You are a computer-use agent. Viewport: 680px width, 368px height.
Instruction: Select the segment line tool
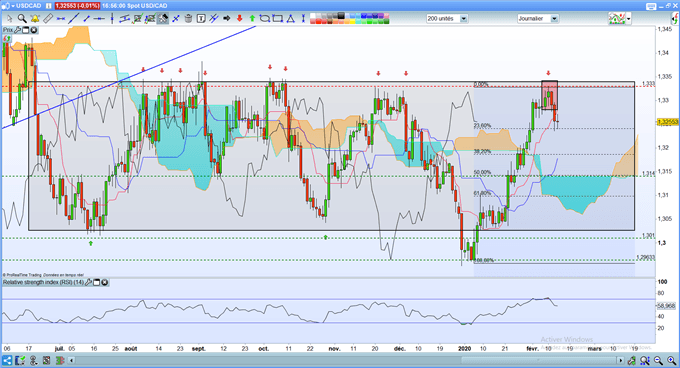click(x=86, y=19)
